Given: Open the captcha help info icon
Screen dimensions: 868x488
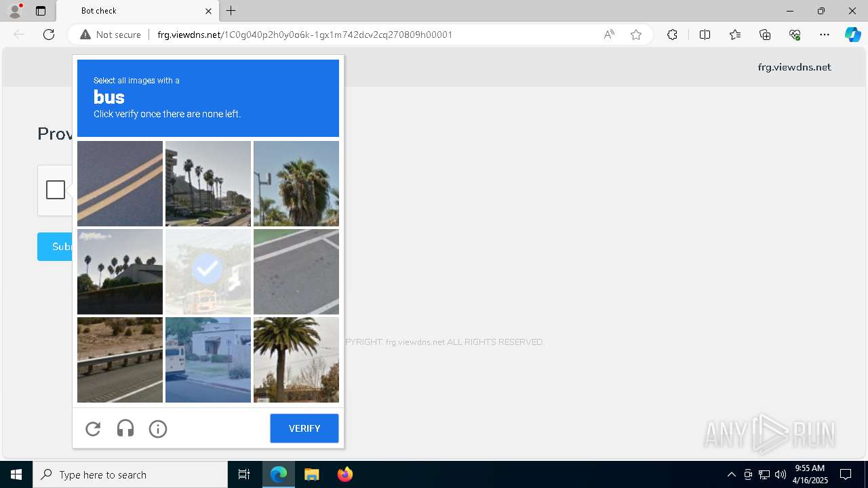Looking at the screenshot, I should point(158,428).
